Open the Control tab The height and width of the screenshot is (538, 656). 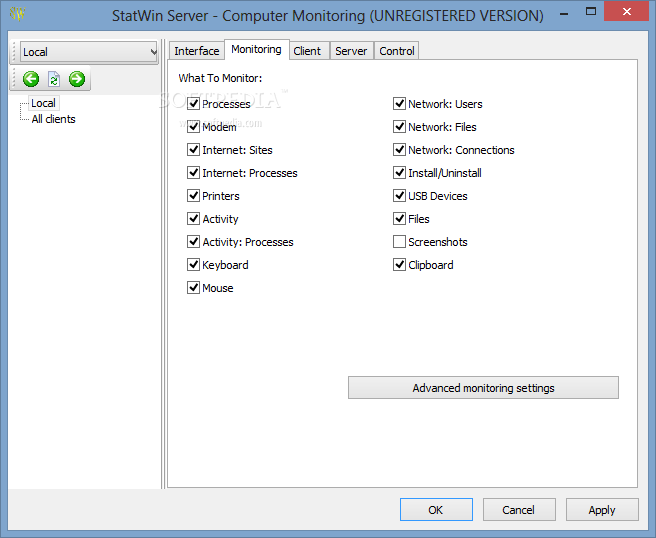coord(397,51)
